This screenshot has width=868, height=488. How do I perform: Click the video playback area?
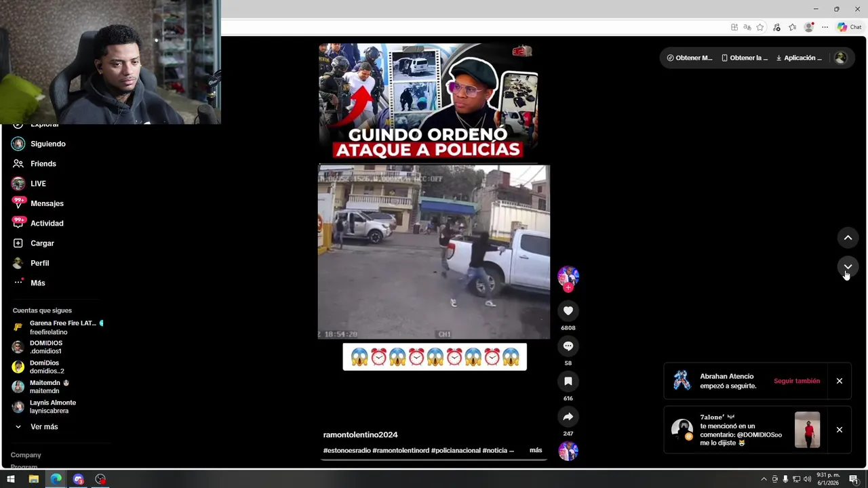point(434,252)
